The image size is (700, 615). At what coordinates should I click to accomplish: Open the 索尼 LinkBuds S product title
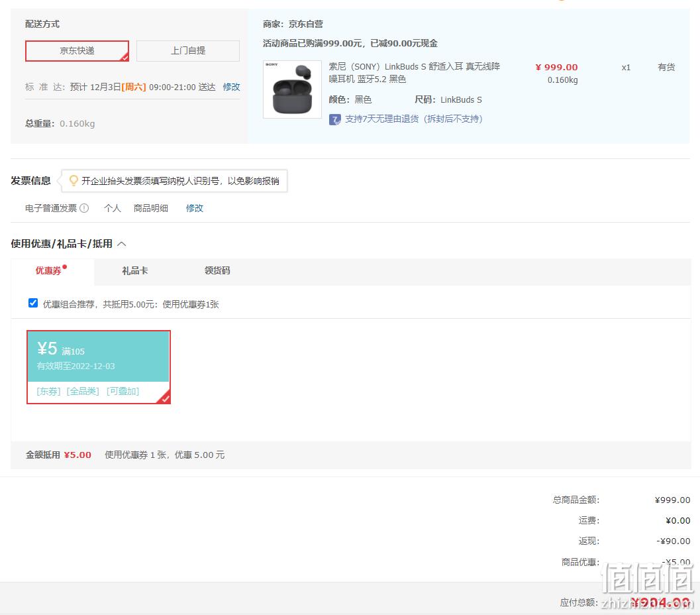415,73
